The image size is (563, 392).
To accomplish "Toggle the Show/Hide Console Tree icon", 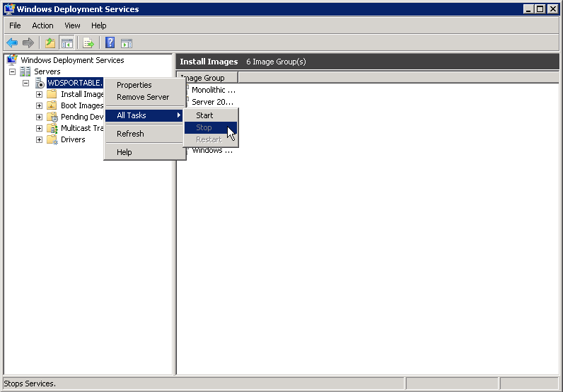I will [x=66, y=42].
